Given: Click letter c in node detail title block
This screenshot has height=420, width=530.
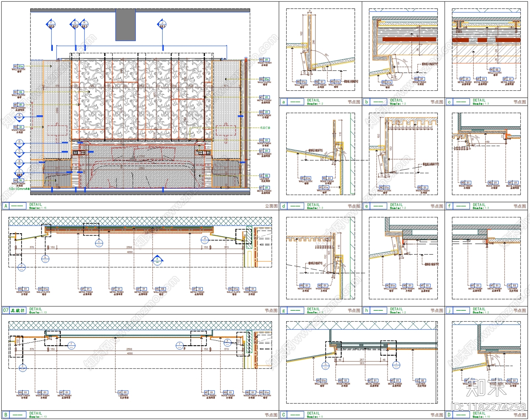Looking at the screenshot, I should click(x=449, y=102).
